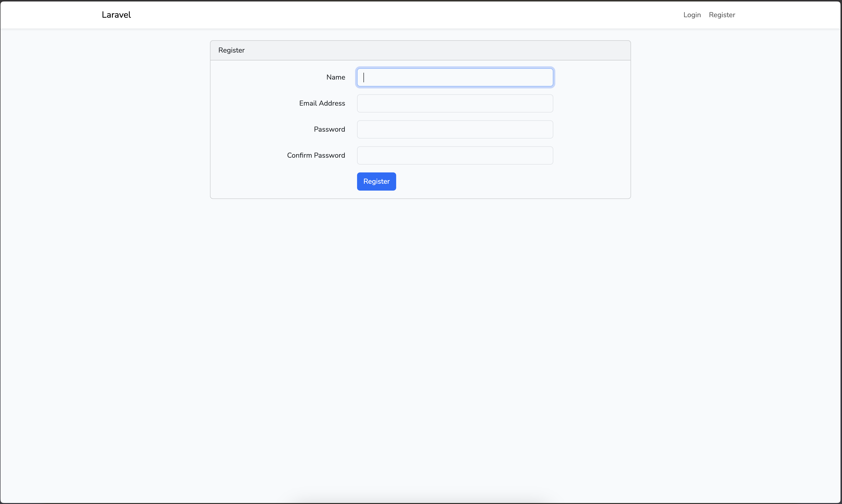The width and height of the screenshot is (842, 504).
Task: Click the Laravel brand link
Action: pyautogui.click(x=116, y=14)
